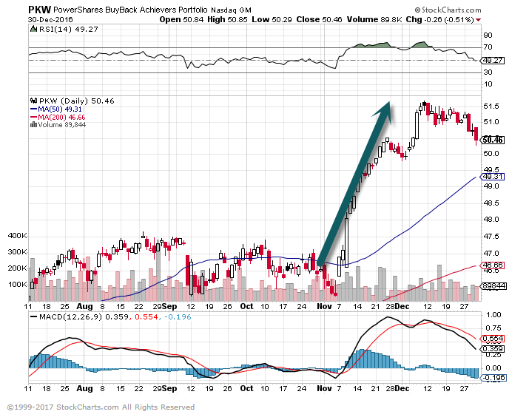This screenshot has width=529, height=420.
Task: Click the price axis label 47.5
Action: [491, 237]
